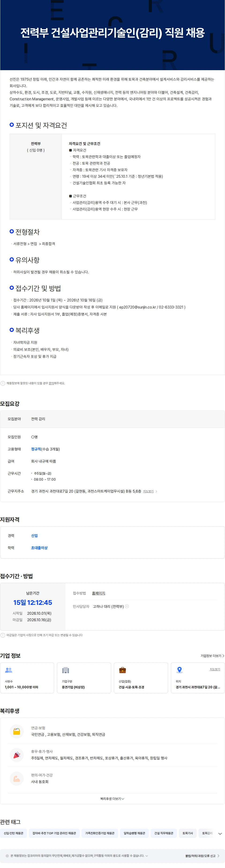The width and height of the screenshot is (225, 868).
Task: Select the 가족친화인증기업 채용관 tag
Action: [100, 833]
